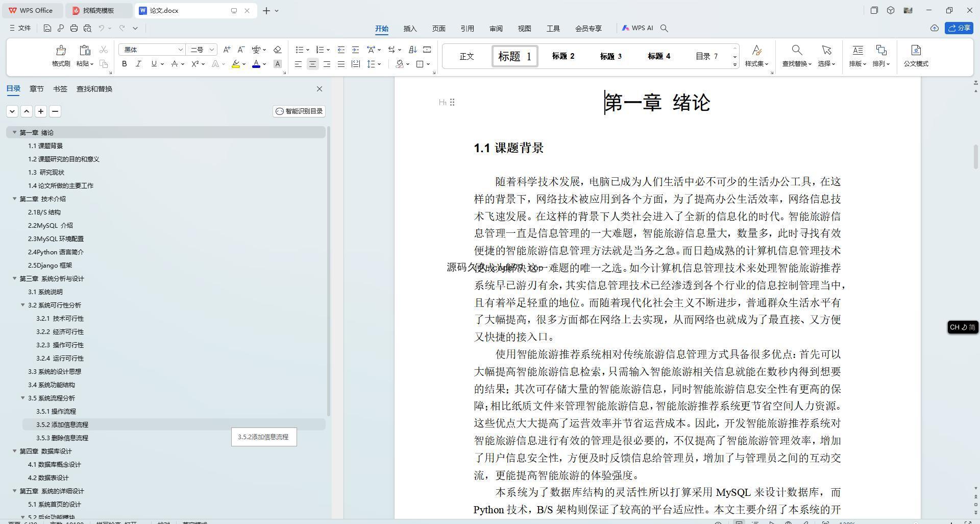Click the WPS AI button
Screen dimensions: 980x524
coord(638,28)
